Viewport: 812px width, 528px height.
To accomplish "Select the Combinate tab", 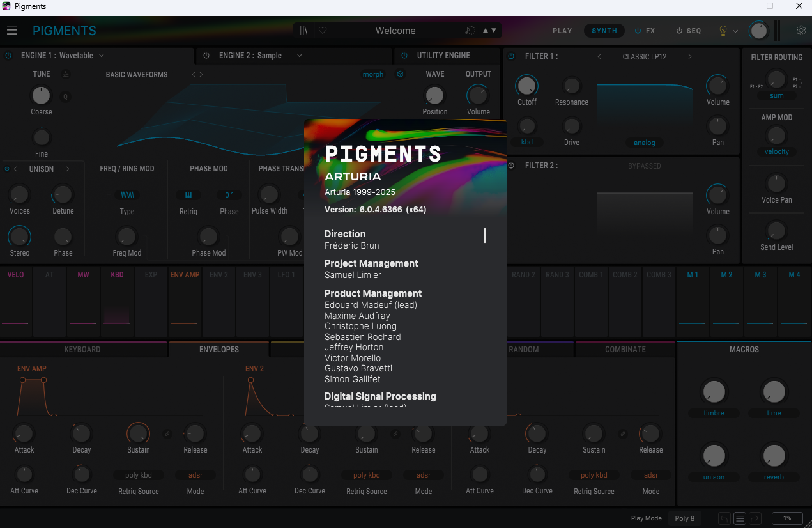I will click(x=625, y=350).
